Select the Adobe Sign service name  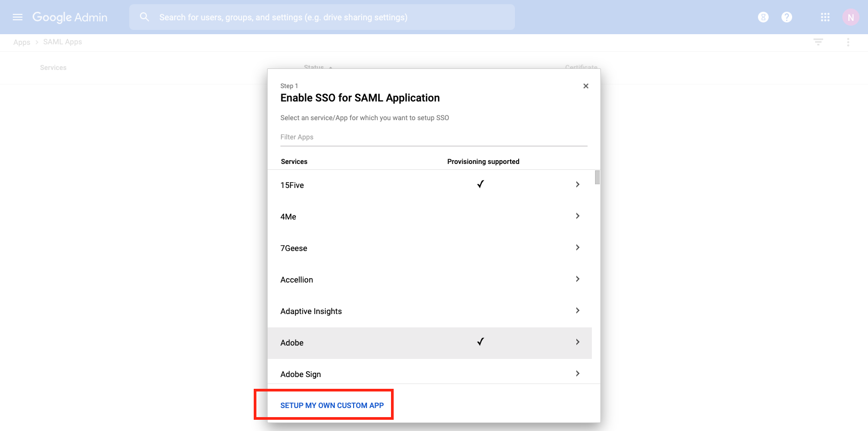point(301,374)
